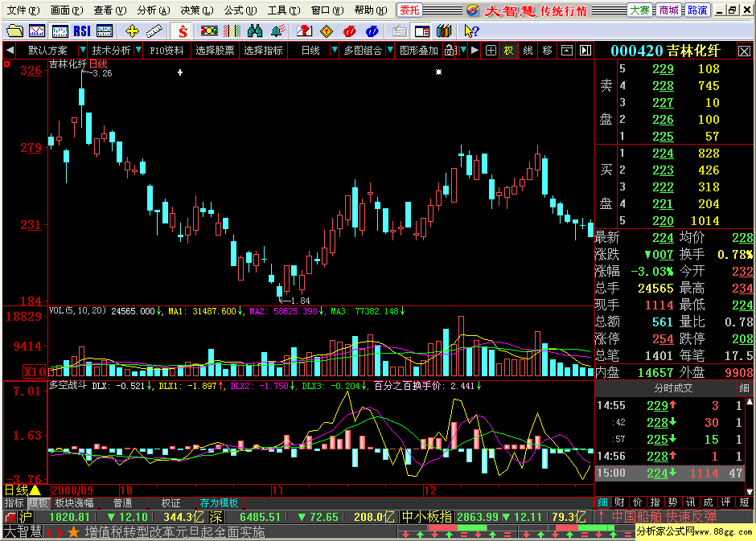
Task: Click the indicator panel icon after RSI
Action: click(105, 31)
